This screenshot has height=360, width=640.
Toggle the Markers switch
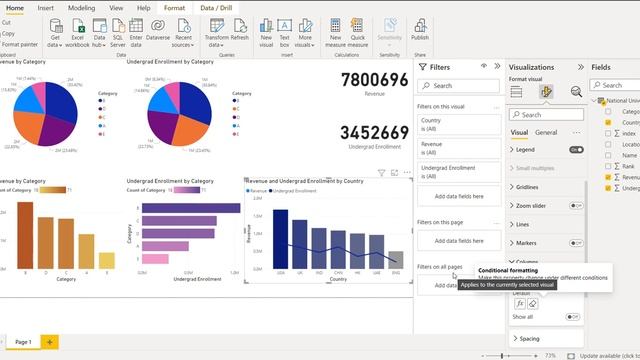[576, 243]
